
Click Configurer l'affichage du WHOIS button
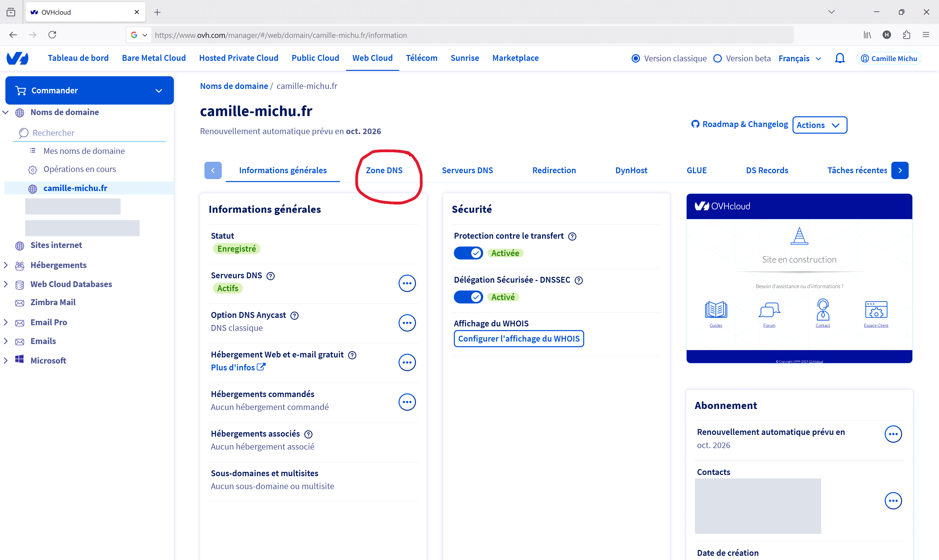click(x=518, y=338)
